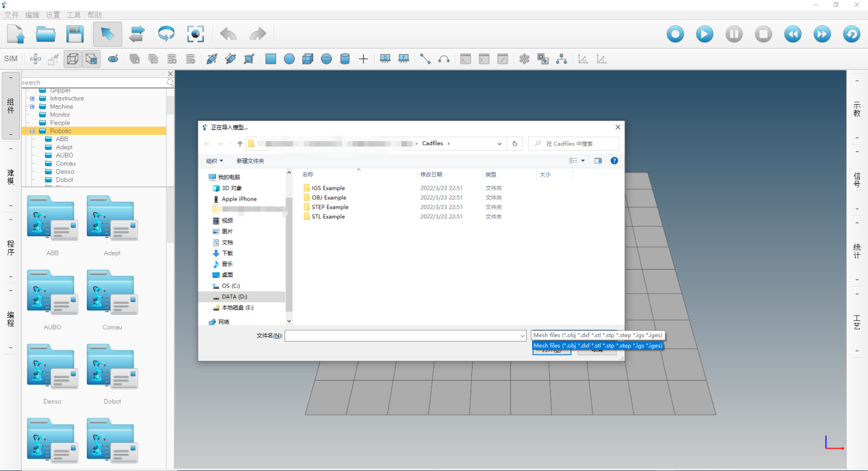Viewport: 868px width, 471px height.
Task: Open the 组织 dropdown in the dialog
Action: point(214,161)
